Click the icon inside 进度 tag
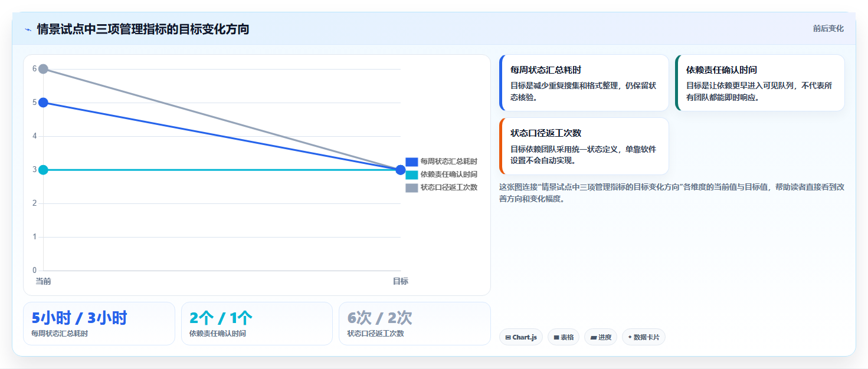The width and height of the screenshot is (868, 369). (x=594, y=338)
